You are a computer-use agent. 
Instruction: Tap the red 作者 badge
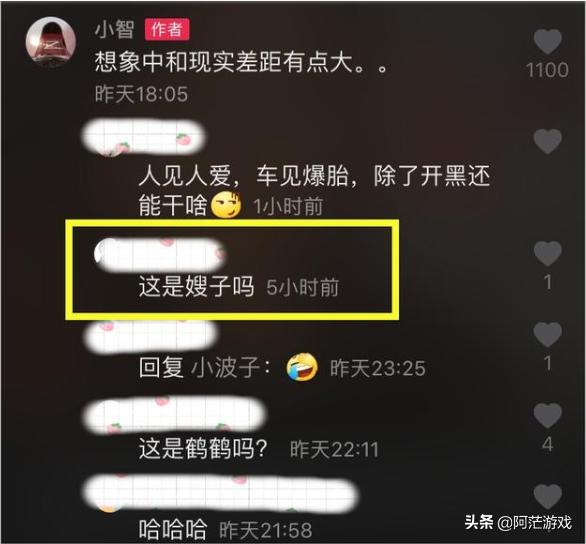tap(167, 29)
